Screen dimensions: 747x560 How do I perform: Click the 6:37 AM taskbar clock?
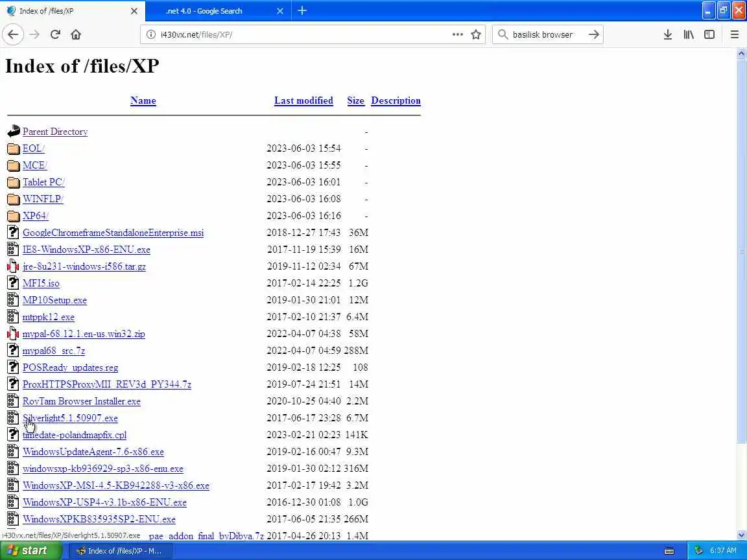point(723,550)
